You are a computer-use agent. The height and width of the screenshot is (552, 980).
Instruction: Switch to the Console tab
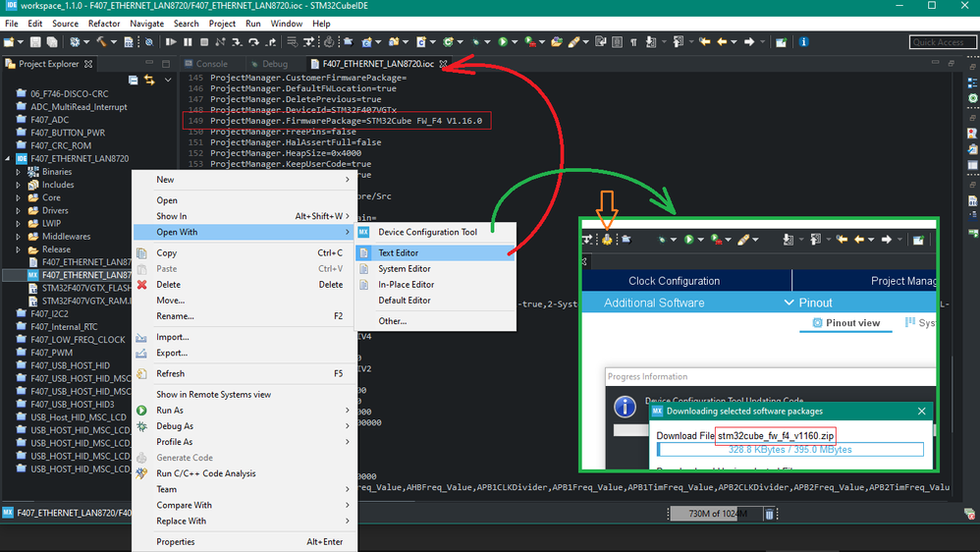tap(206, 64)
